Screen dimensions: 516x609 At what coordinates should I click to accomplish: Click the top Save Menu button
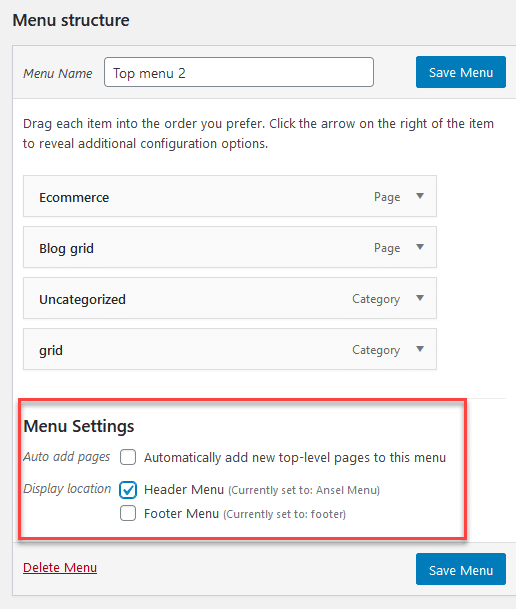click(461, 72)
